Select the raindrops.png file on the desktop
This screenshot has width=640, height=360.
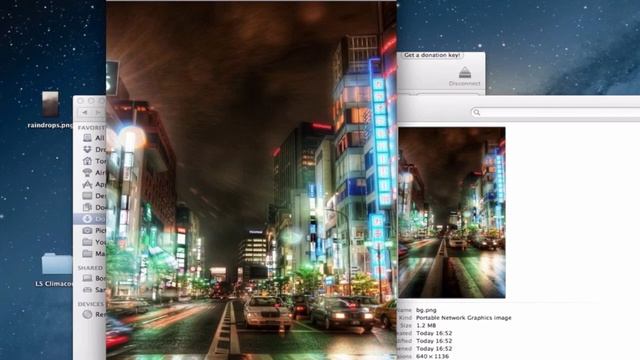click(x=50, y=109)
